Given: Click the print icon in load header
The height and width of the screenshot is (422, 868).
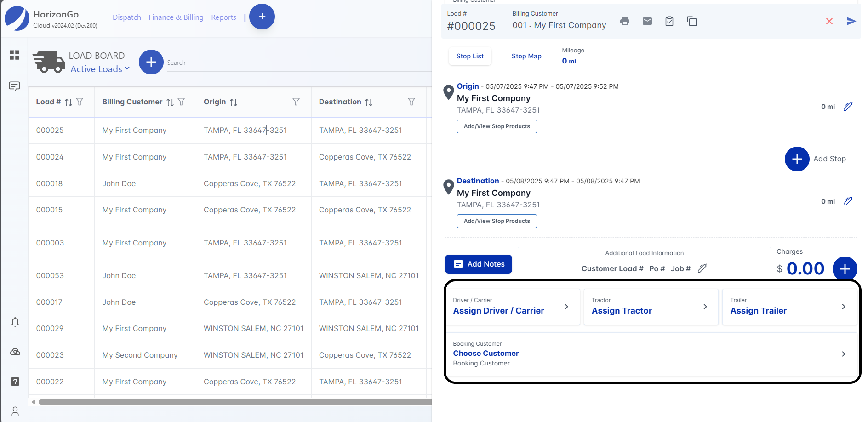Looking at the screenshot, I should (x=624, y=21).
